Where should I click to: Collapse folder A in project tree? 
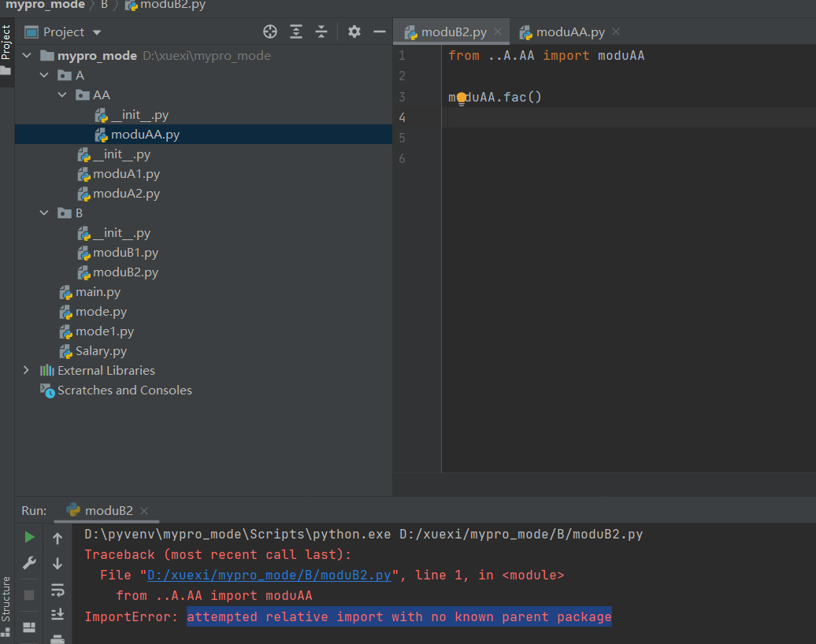[45, 76]
